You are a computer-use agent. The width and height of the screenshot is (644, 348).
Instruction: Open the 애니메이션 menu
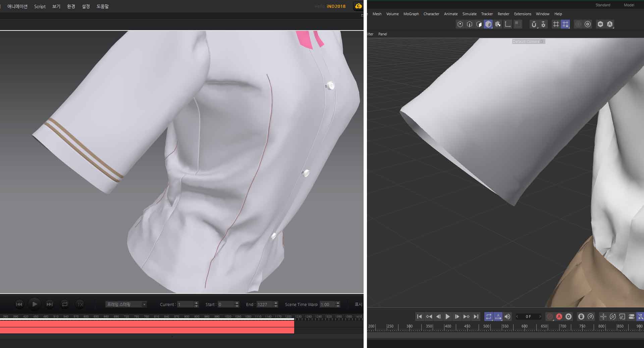(x=17, y=6)
